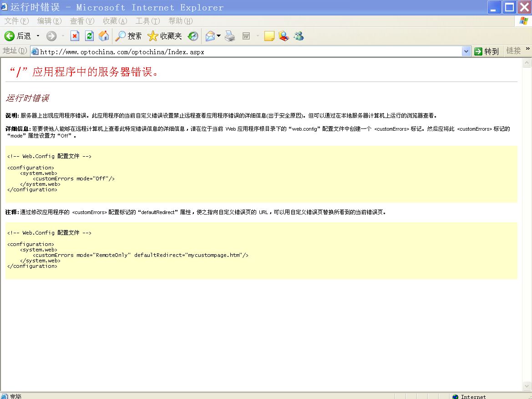The image size is (532, 399).
Task: Open the forward history dropdown arrow
Action: tap(63, 36)
